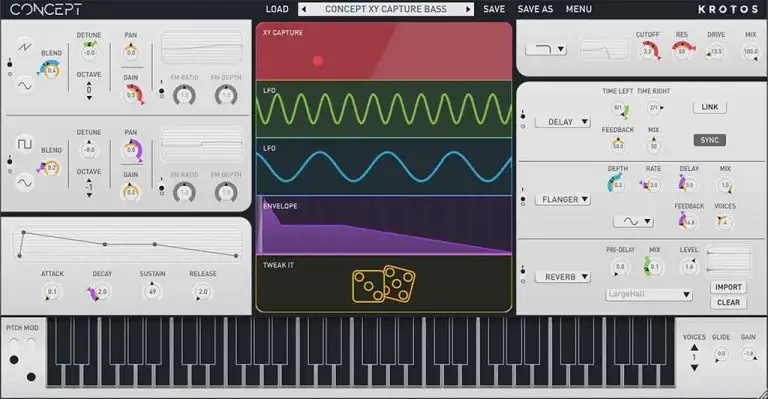
Task: Click the flanger Depth knob
Action: tap(618, 185)
